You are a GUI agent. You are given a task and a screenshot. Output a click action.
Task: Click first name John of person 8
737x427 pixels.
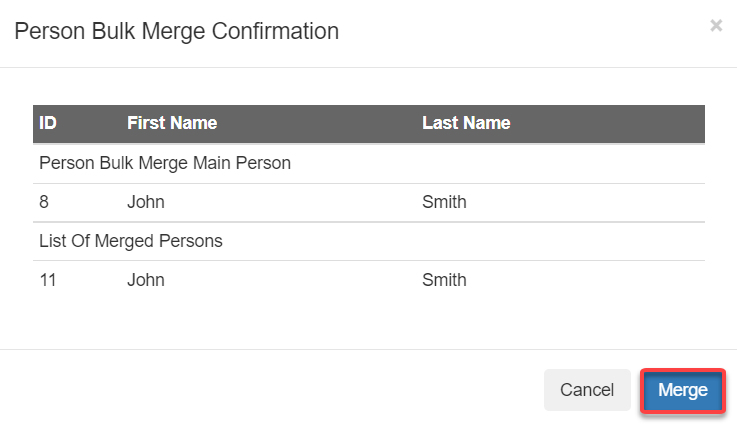146,202
